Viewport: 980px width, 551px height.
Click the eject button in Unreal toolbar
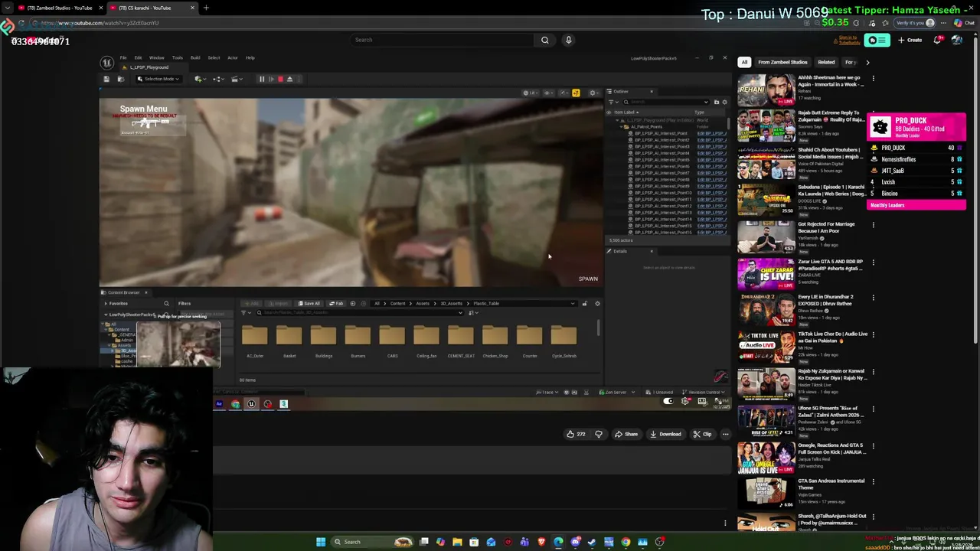click(289, 79)
